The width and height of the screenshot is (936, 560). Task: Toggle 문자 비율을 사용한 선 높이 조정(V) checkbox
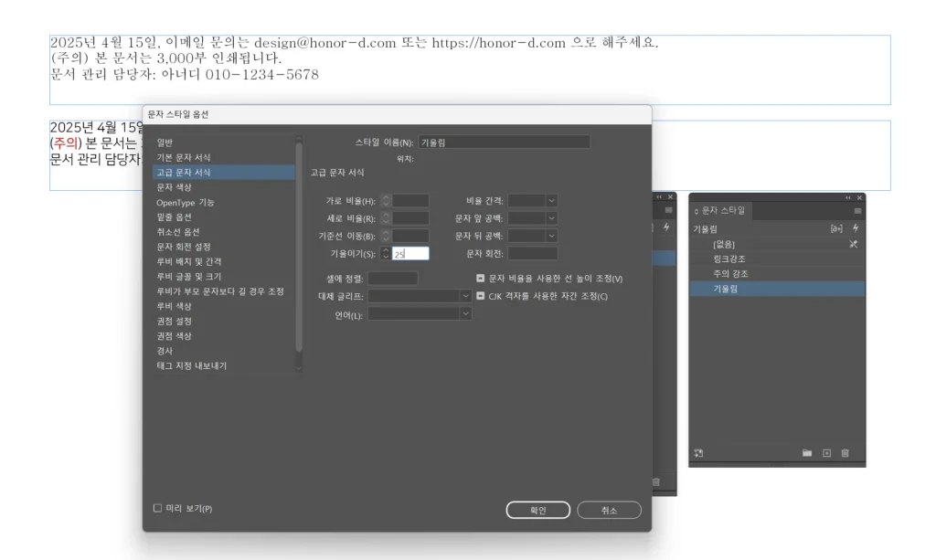coord(481,279)
